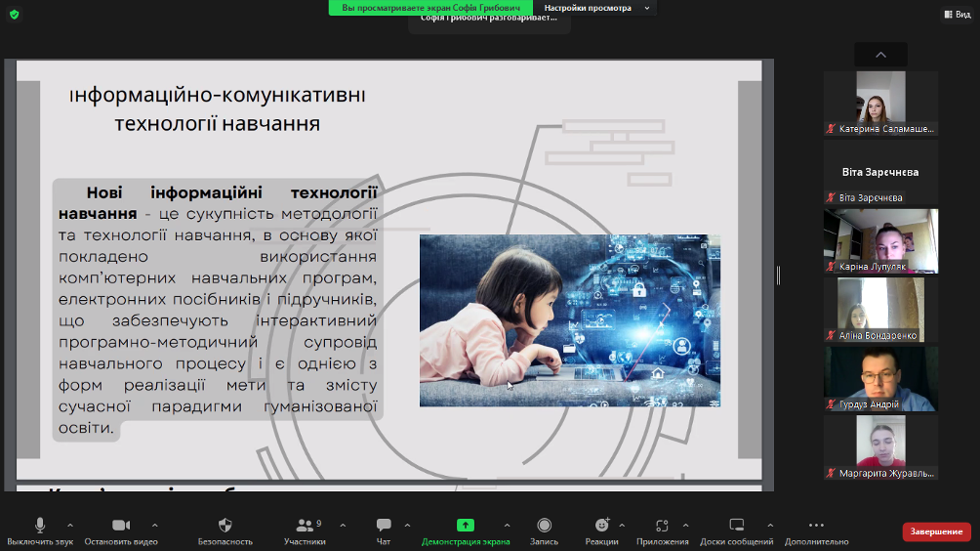The image size is (980, 551).
Task: Select Гурдуз Андрій video thumbnail
Action: (880, 377)
